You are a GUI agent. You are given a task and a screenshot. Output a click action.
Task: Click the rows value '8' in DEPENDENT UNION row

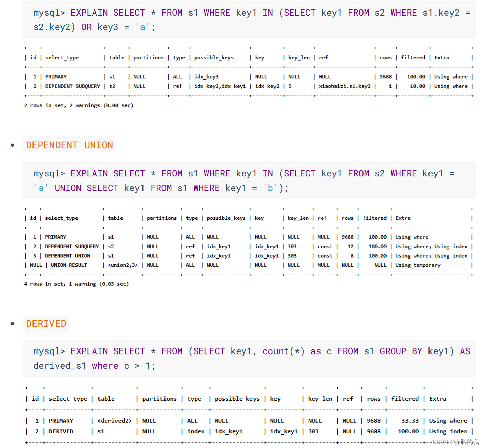click(352, 256)
